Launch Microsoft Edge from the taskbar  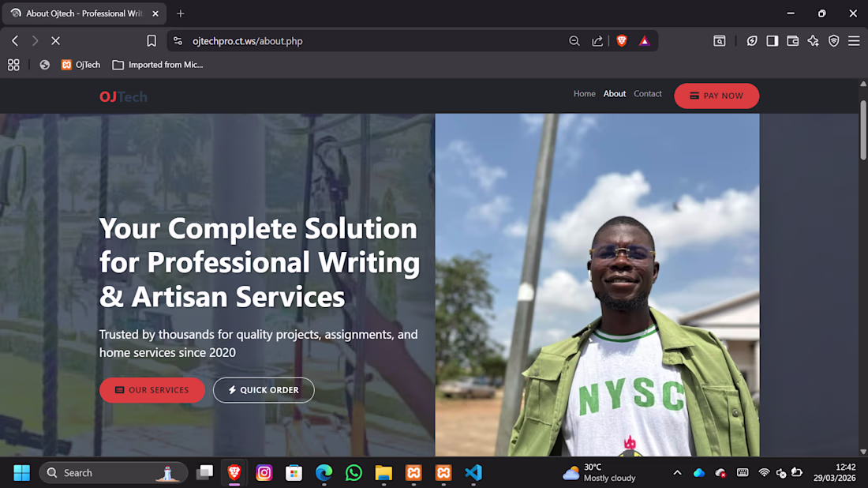[x=324, y=472]
